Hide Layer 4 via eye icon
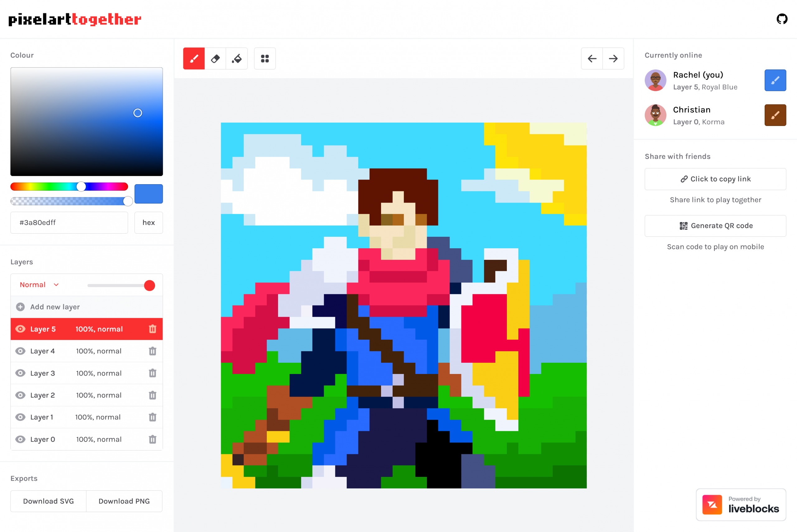Viewport: 797px width, 532px height. pyautogui.click(x=20, y=351)
